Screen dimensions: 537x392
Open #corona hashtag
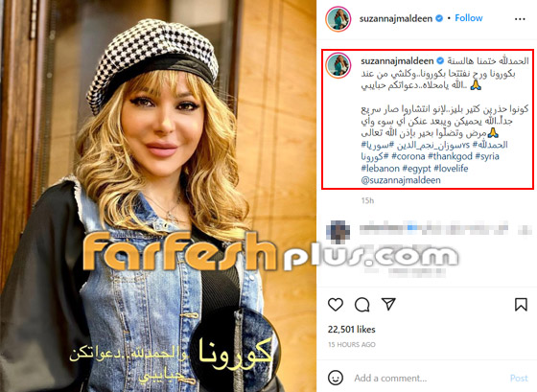tap(409, 156)
